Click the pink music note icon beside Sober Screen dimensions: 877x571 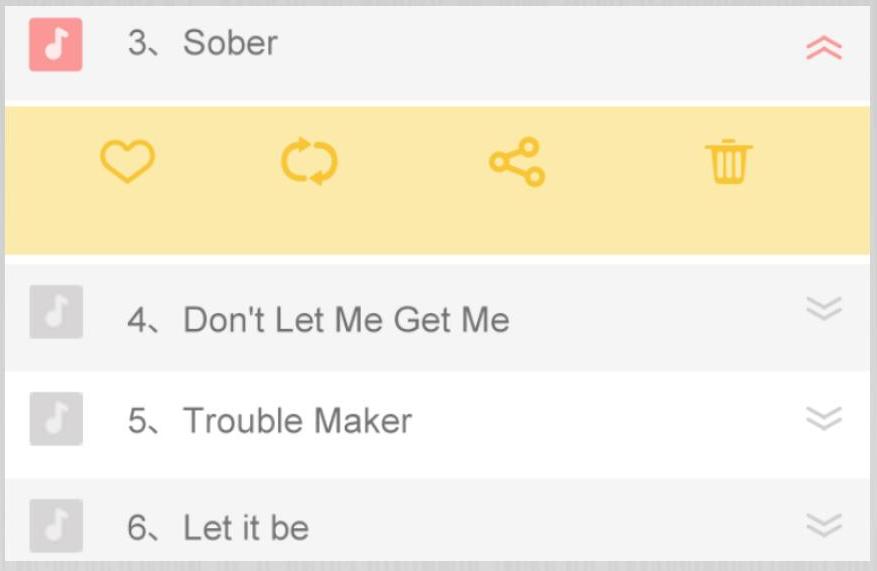tap(56, 45)
